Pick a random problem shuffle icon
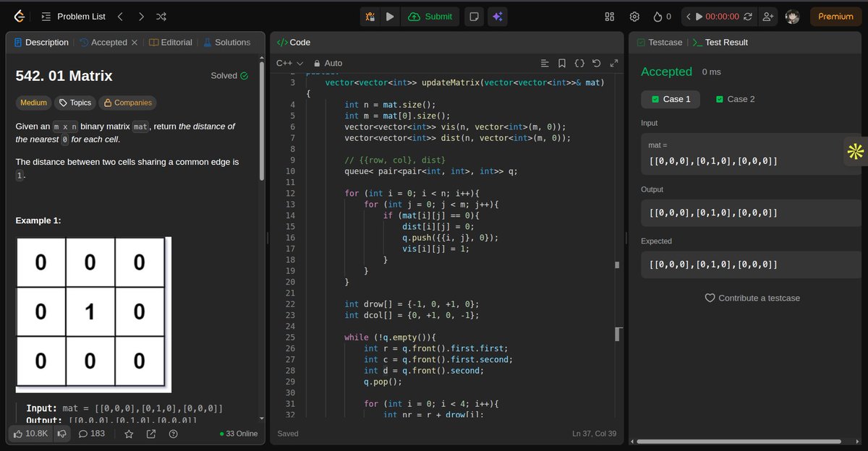 coord(161,16)
